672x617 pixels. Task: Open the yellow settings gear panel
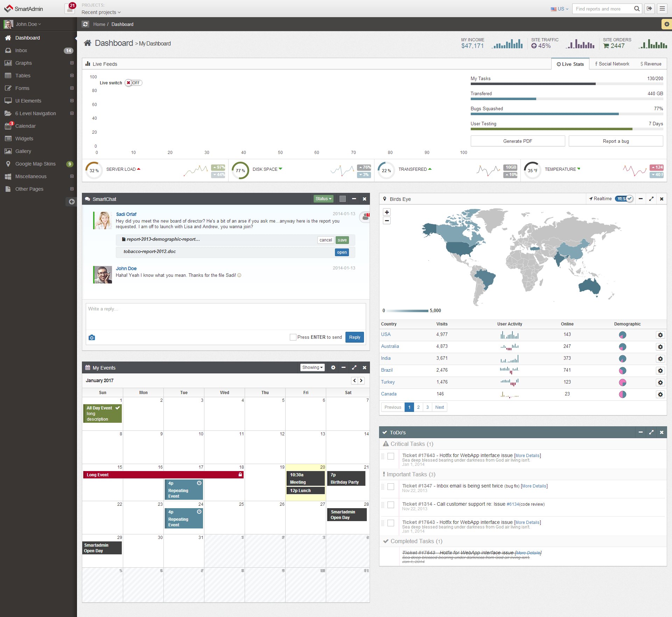pyautogui.click(x=666, y=24)
